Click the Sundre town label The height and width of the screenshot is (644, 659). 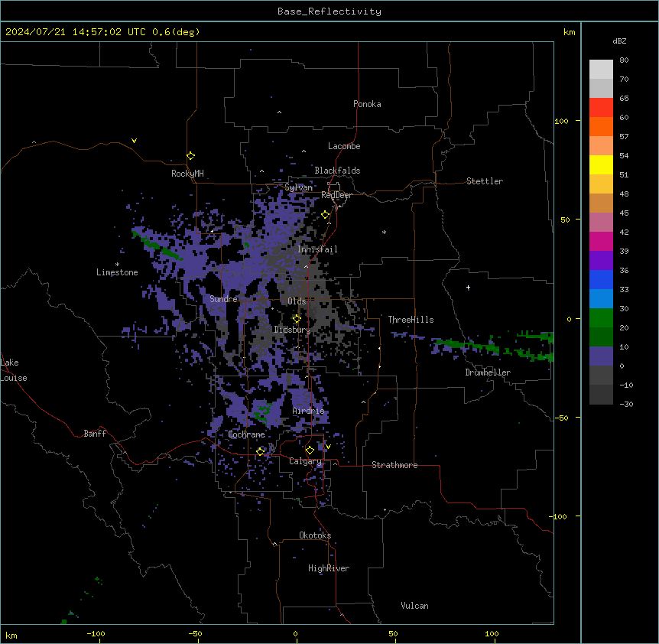223,299
